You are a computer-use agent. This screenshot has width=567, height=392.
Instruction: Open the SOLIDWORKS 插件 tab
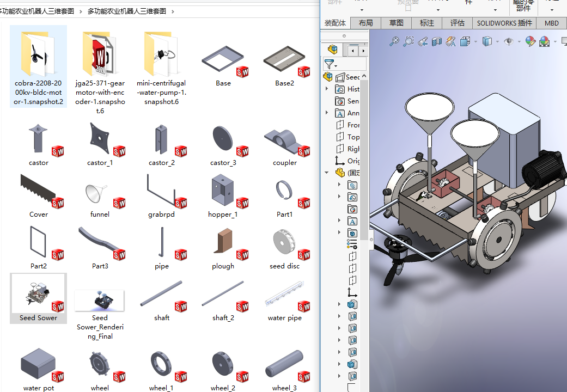pos(504,23)
